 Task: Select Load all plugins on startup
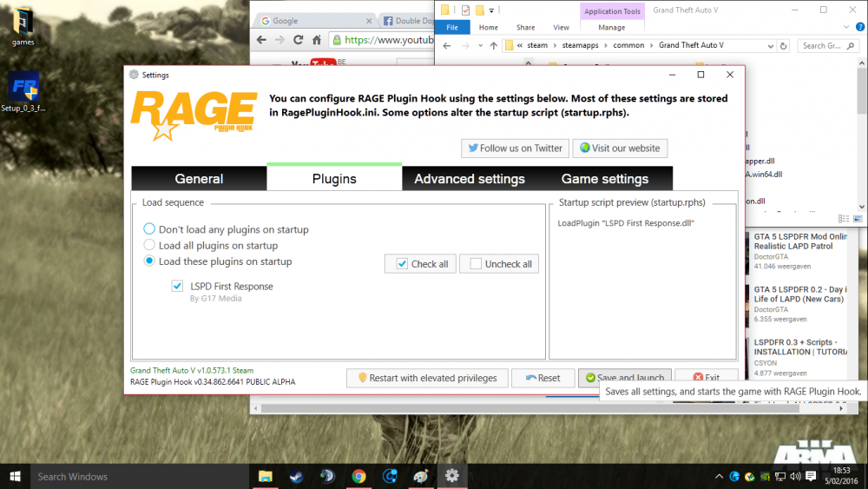211,245
